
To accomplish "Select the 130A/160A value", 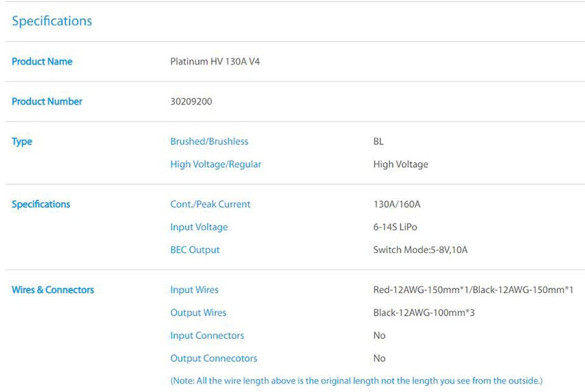I will coord(396,204).
